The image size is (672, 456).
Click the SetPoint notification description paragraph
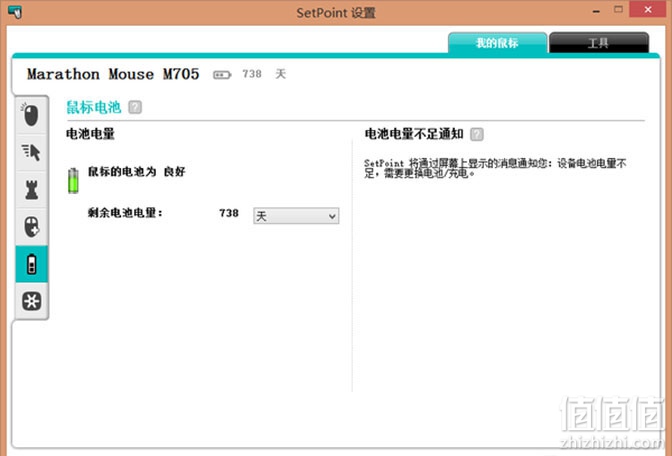pos(495,168)
